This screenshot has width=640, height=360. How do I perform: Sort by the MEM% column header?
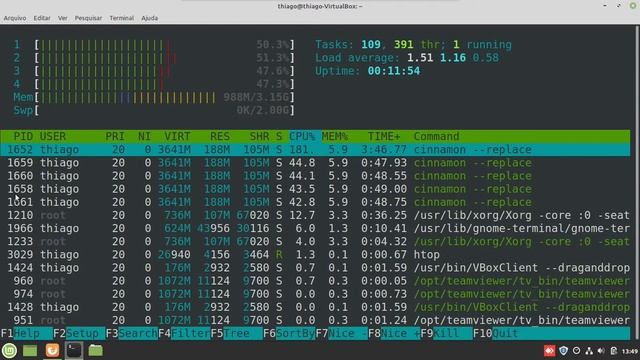(335, 136)
